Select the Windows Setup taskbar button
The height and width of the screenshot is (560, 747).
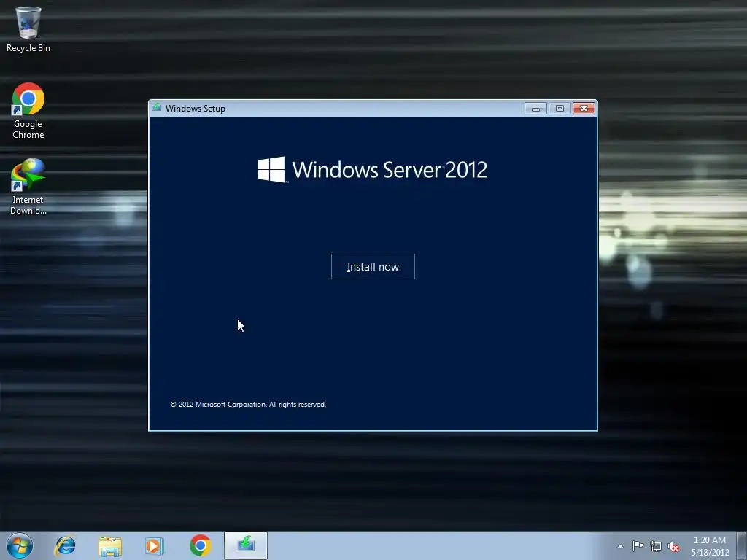tap(246, 545)
